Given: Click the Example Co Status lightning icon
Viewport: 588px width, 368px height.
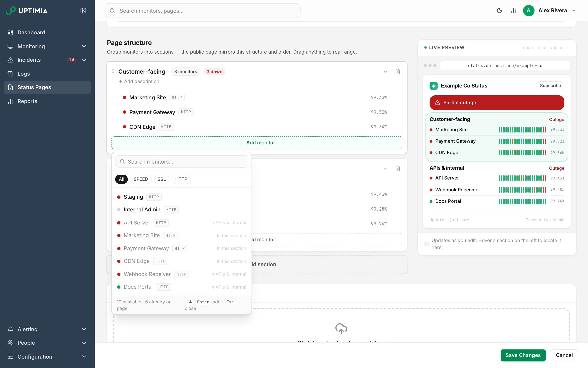Looking at the screenshot, I should pos(434,86).
